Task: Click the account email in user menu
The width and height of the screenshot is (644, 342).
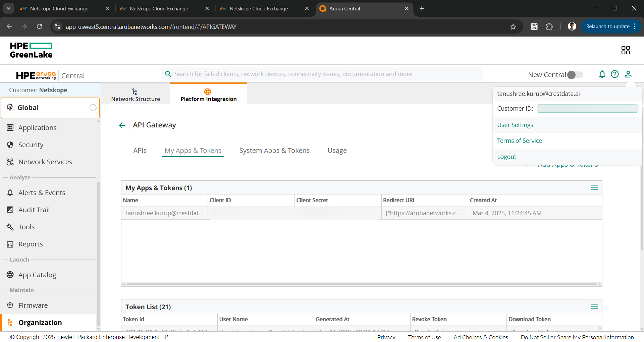Action: point(538,94)
